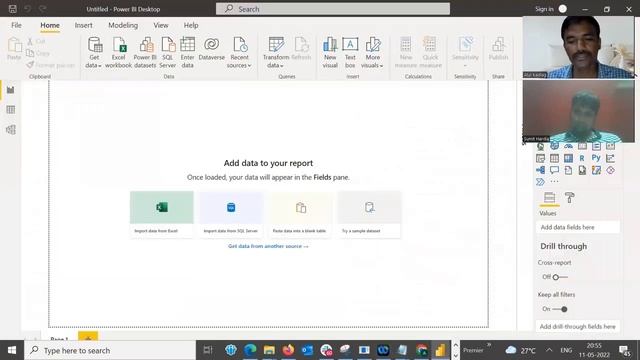The width and height of the screenshot is (640, 360).
Task: Click the SQL Server ribbon icon
Action: pos(167,52)
